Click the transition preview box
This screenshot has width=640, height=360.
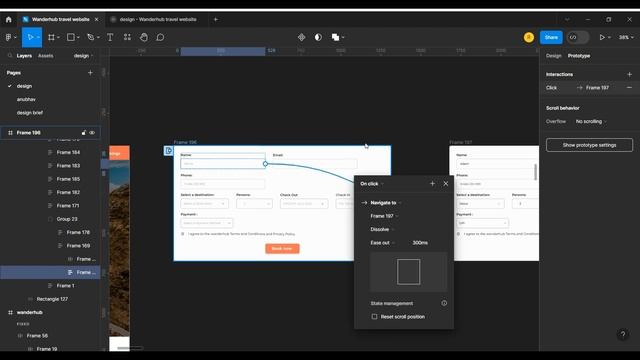click(x=409, y=271)
